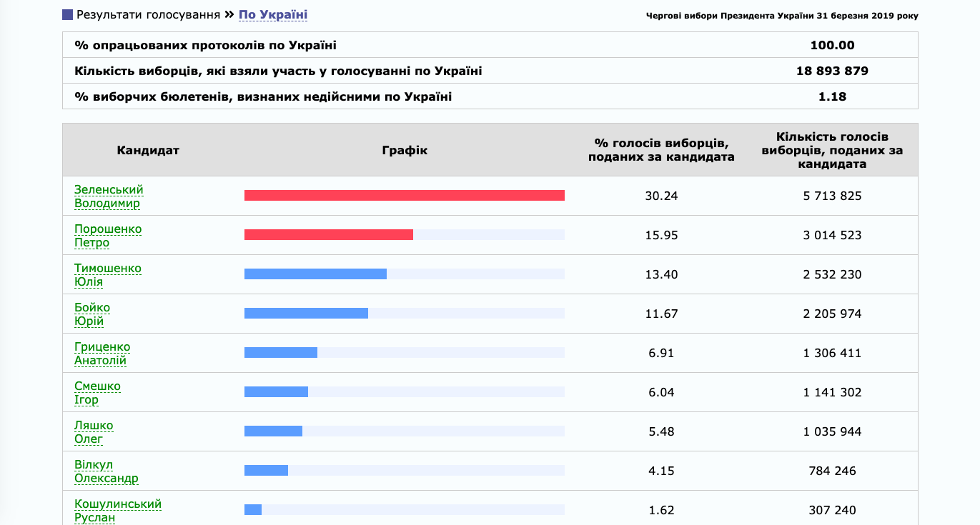The height and width of the screenshot is (525, 980).
Task: Click the 18 893 879 voters count value
Action: (832, 71)
